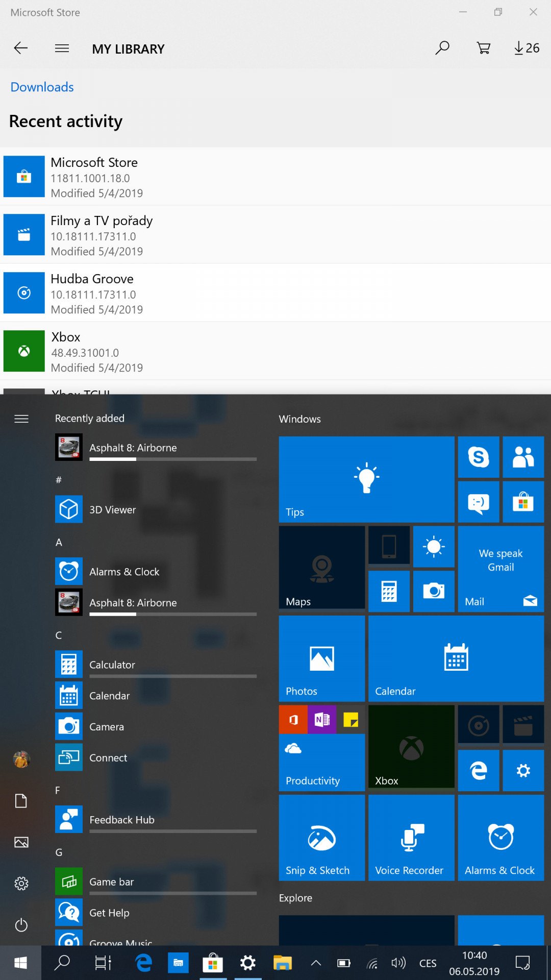This screenshot has width=551, height=980.
Task: Open Microsoft Store hamburger menu
Action: (x=62, y=48)
